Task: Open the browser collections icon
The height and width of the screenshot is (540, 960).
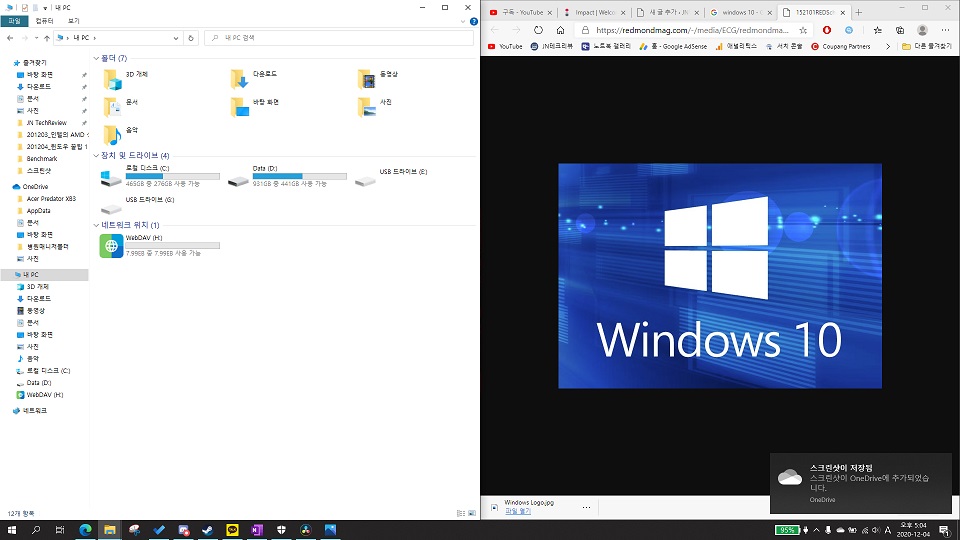Action: [900, 30]
